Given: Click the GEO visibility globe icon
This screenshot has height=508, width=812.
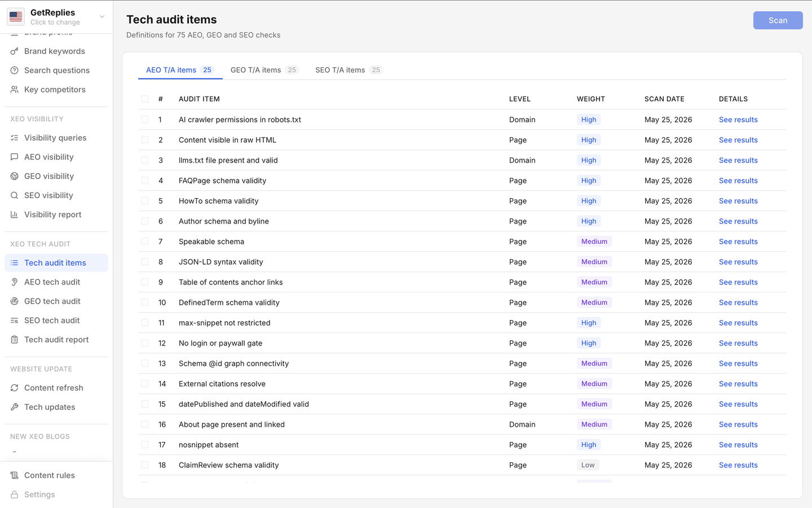Looking at the screenshot, I should pyautogui.click(x=15, y=176).
